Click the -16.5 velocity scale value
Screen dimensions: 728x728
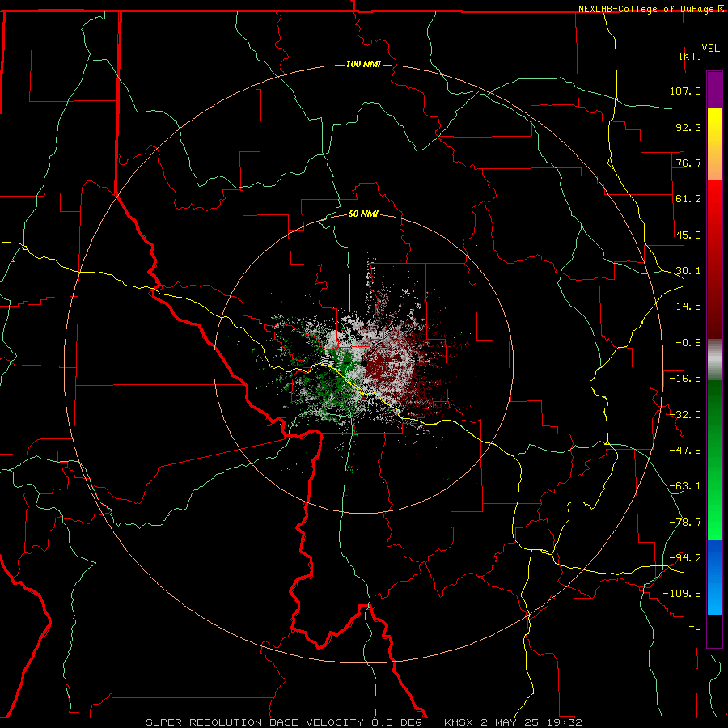pos(685,379)
